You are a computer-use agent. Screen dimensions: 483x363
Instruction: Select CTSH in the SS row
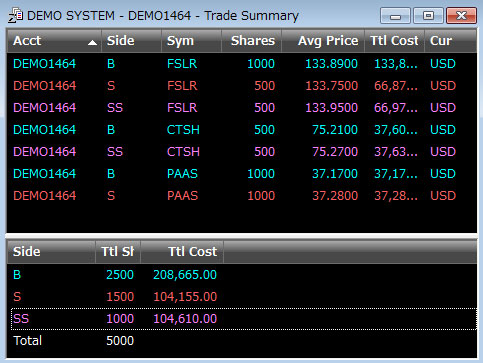pyautogui.click(x=183, y=152)
